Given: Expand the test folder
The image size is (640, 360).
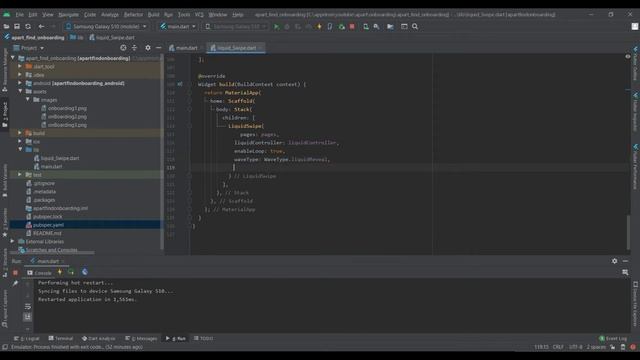Looking at the screenshot, I should coord(20,175).
